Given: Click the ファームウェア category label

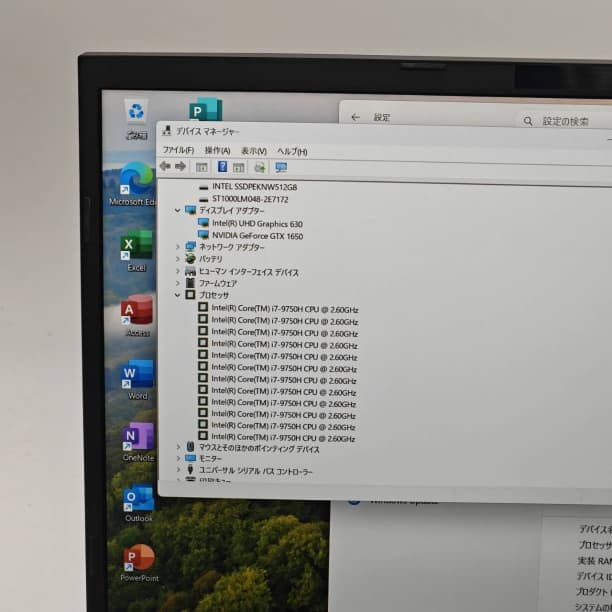Looking at the screenshot, I should 218,283.
